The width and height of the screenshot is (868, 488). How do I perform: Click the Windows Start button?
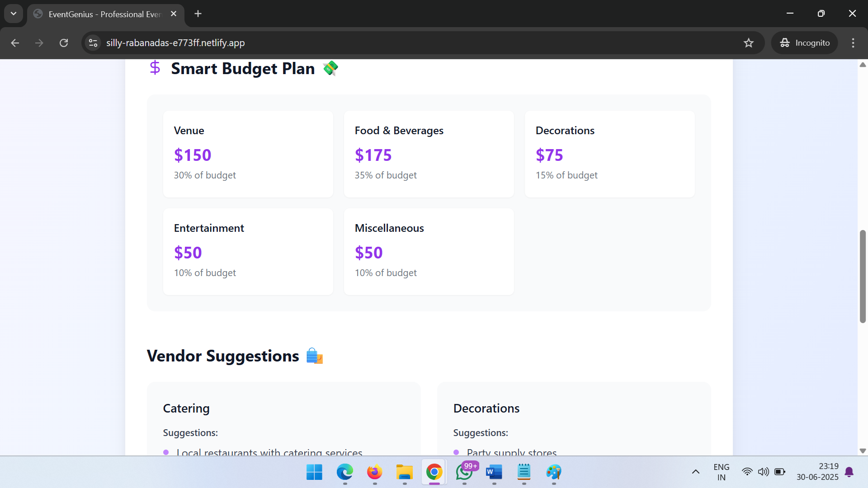click(314, 472)
